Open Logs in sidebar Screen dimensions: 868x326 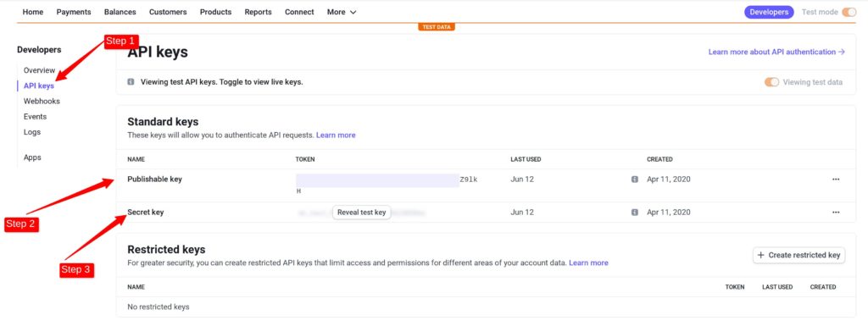(32, 132)
